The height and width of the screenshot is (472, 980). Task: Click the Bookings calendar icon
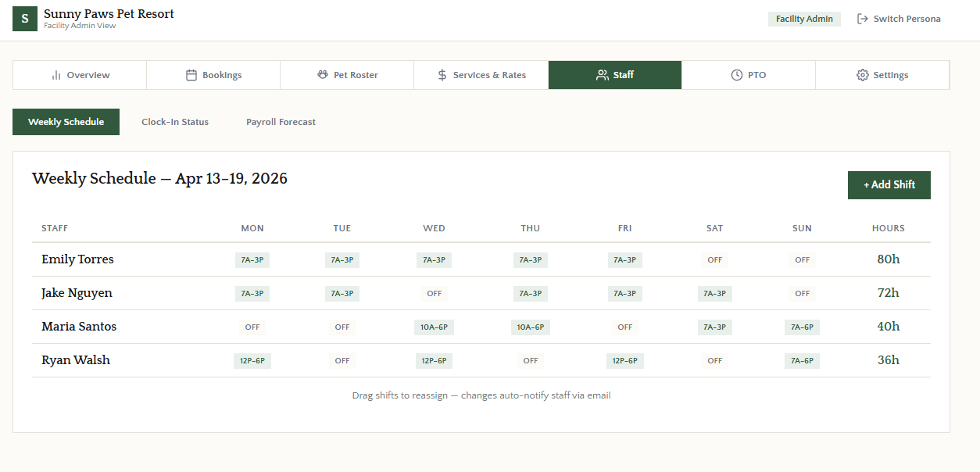(191, 75)
